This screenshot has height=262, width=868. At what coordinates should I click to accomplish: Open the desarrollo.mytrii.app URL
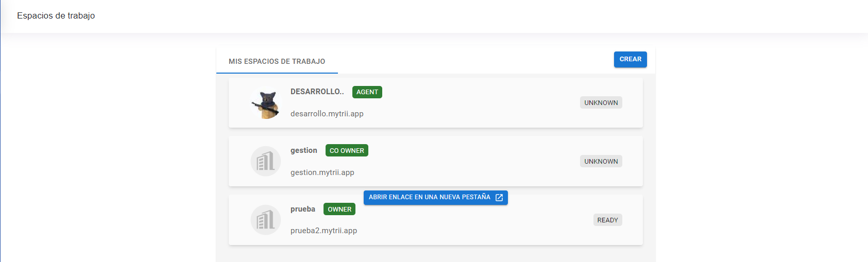point(327,114)
